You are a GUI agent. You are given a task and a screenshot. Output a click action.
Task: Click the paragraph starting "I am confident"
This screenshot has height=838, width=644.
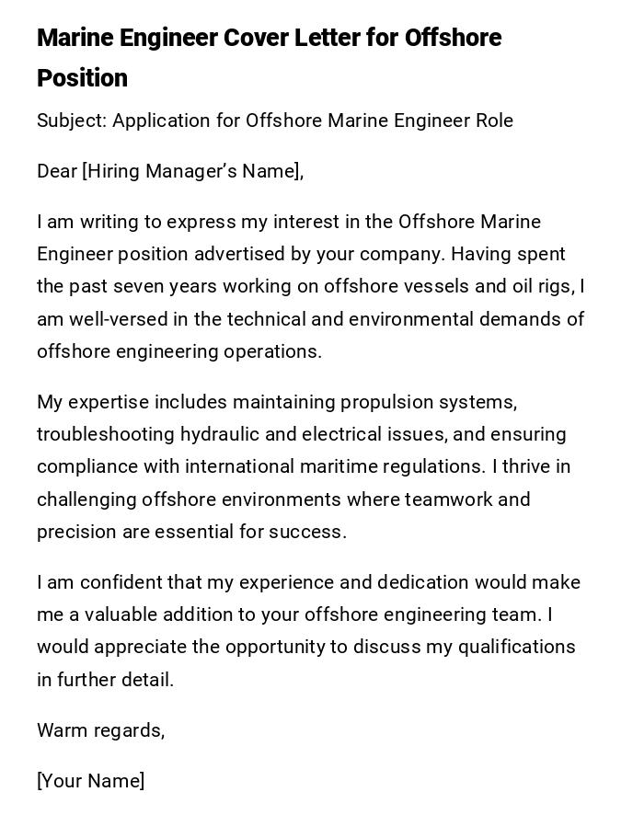point(308,631)
